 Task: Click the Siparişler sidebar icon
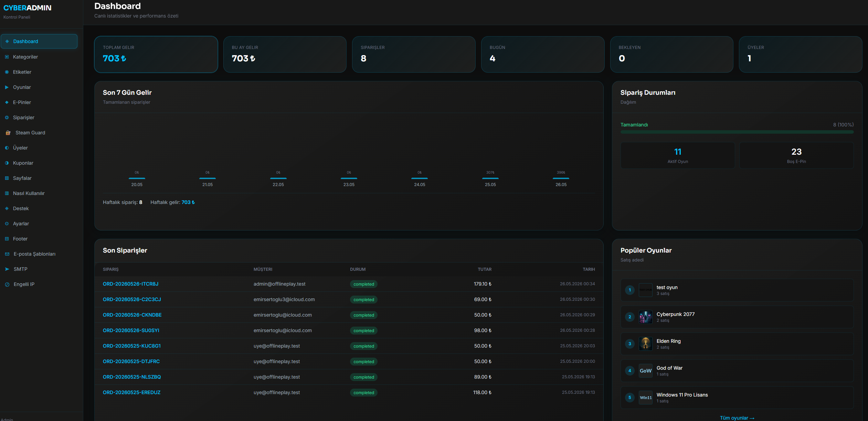pos(7,117)
